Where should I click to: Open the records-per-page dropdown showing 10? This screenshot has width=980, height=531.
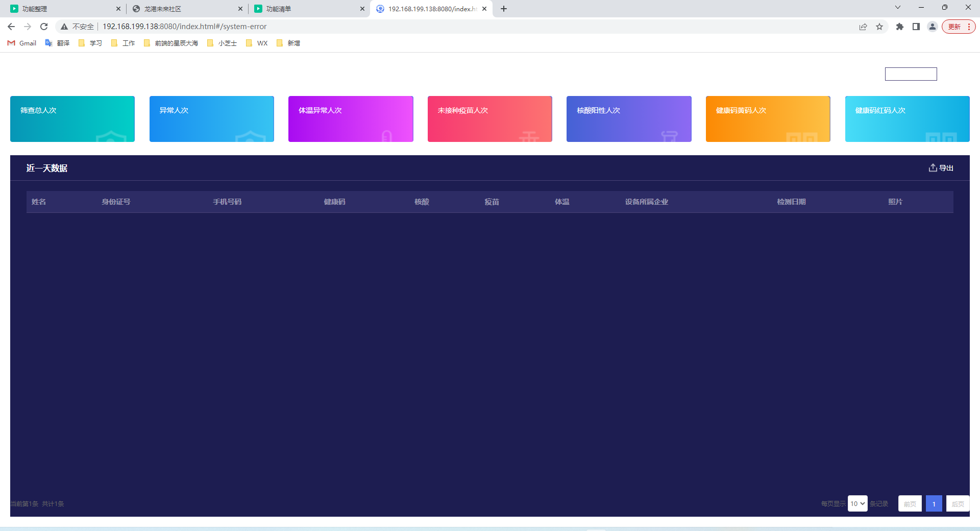coord(857,503)
